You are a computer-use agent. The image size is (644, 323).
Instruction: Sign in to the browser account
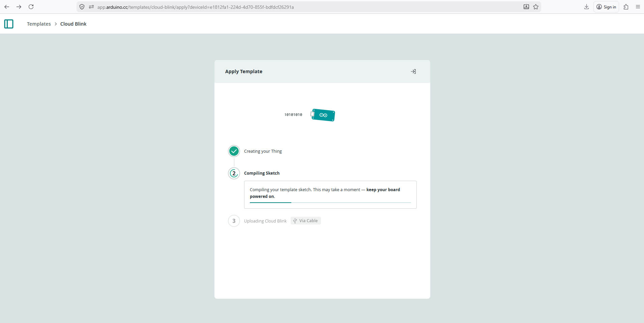click(606, 7)
